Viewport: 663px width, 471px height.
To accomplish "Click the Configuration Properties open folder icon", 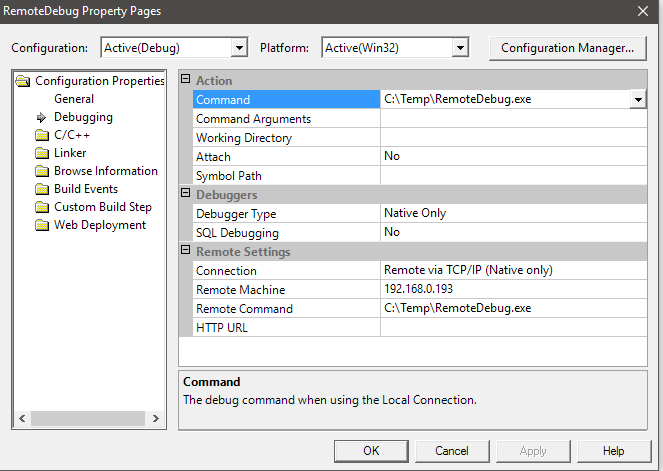I will pyautogui.click(x=24, y=81).
